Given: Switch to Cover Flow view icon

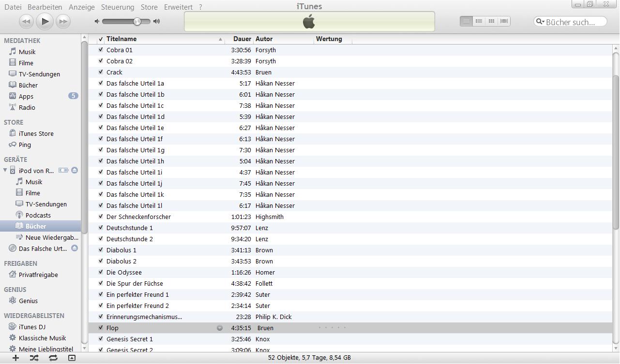Looking at the screenshot, I should 504,21.
